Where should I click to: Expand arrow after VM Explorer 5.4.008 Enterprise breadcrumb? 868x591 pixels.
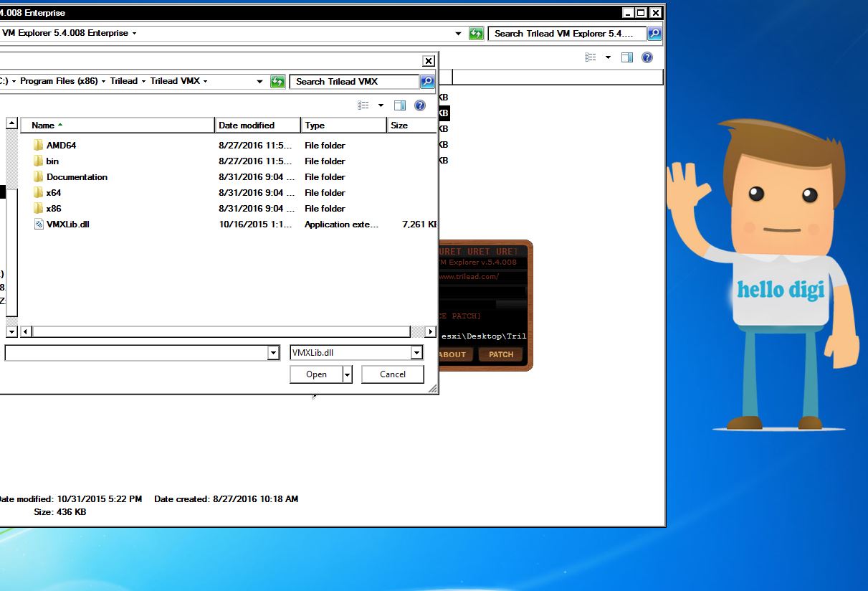pyautogui.click(x=134, y=33)
